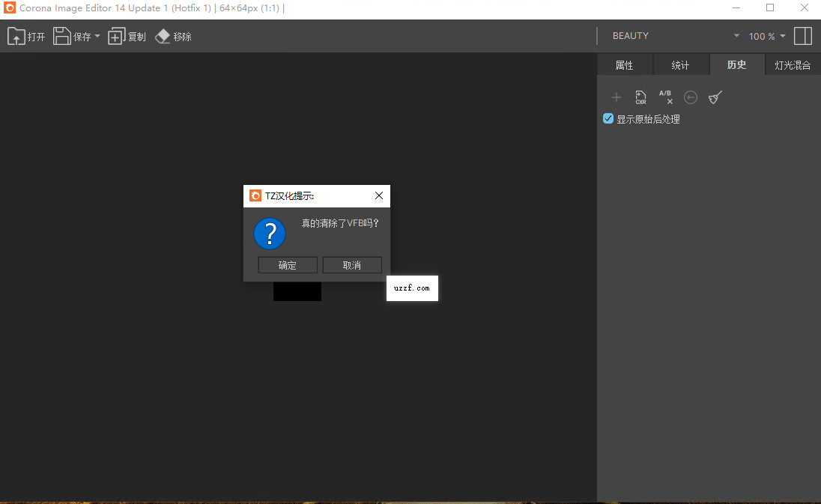821x504 pixels.
Task: Click the Save (保存) floppy icon
Action: tap(61, 36)
